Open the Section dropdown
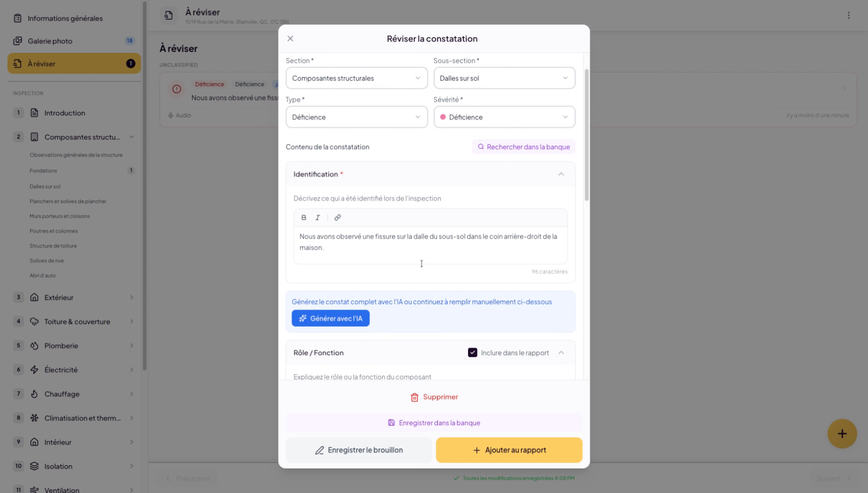The height and width of the screenshot is (493, 868). tap(356, 78)
